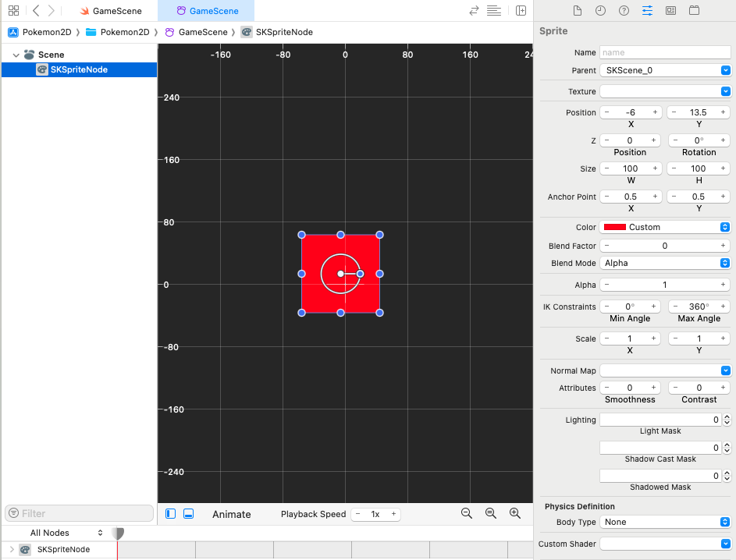Toggle the bottom timeline panel button
Viewport: 736px width, 560px height.
point(188,514)
